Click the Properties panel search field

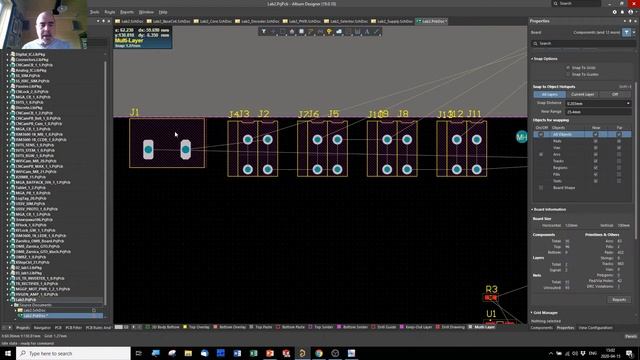[583, 43]
